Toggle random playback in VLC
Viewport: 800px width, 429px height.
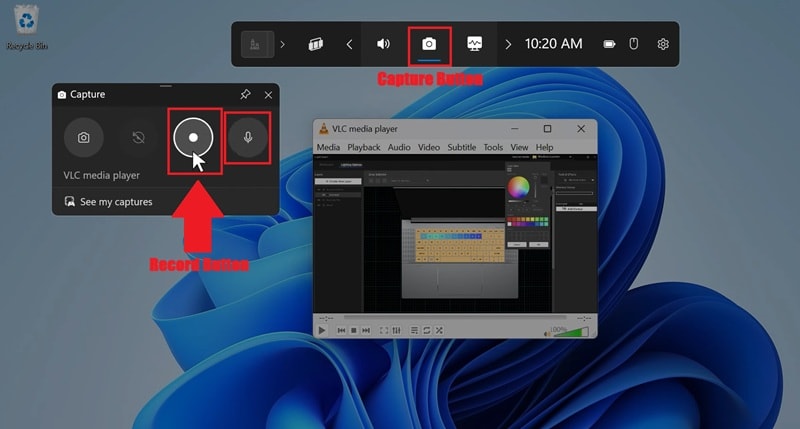click(439, 331)
